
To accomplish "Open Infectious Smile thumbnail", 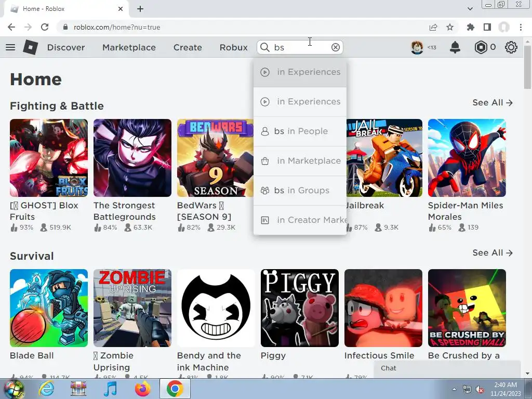I will pos(383,308).
